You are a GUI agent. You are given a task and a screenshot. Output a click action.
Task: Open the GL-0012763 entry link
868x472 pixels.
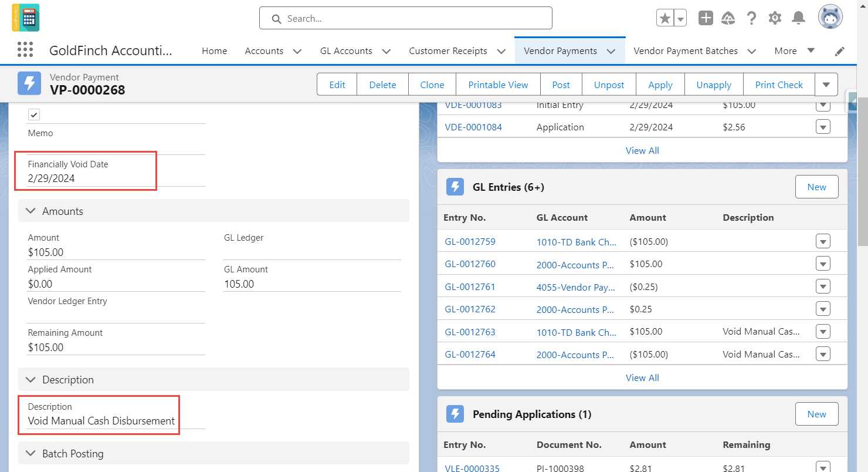[x=470, y=332]
